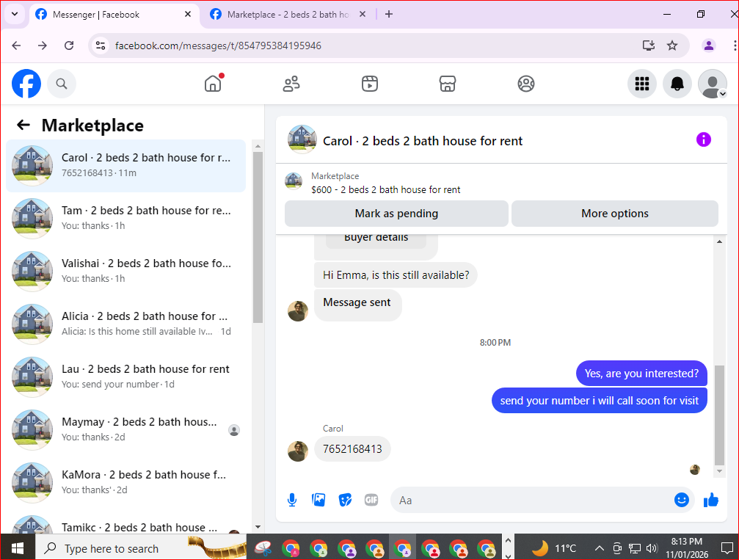Open Friends icon in top navigation

291,84
